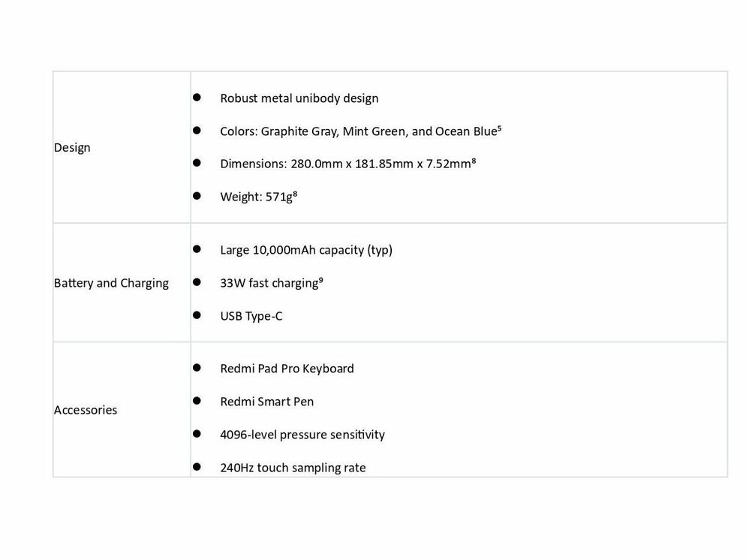Click the Colors: Graphite Gray line

(361, 131)
